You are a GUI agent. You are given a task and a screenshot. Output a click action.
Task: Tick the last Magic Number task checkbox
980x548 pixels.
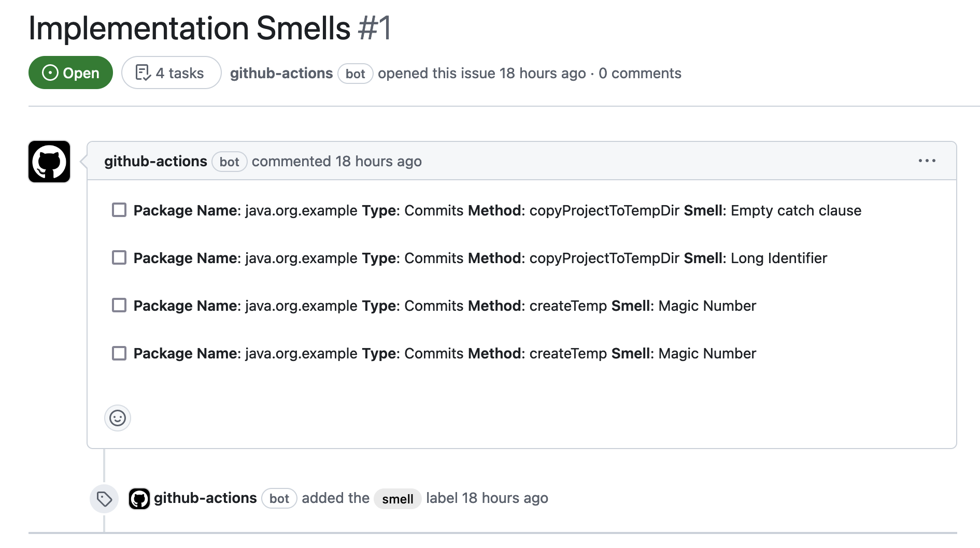pos(119,353)
